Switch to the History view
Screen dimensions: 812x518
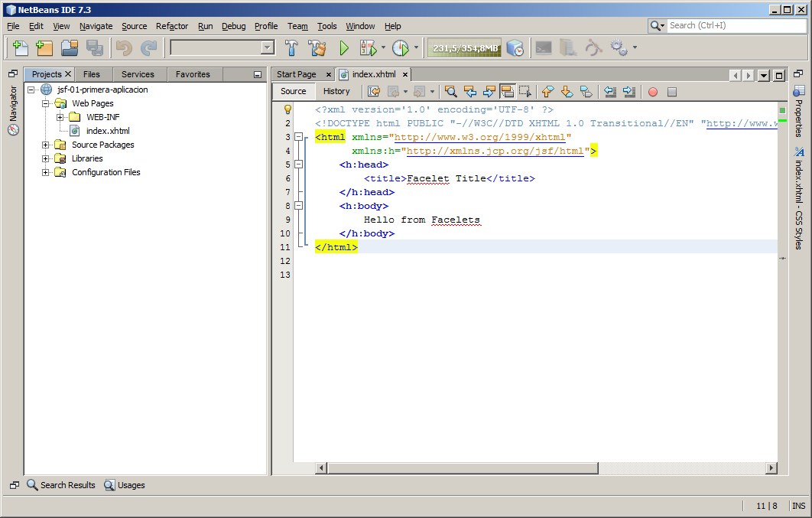tap(336, 91)
